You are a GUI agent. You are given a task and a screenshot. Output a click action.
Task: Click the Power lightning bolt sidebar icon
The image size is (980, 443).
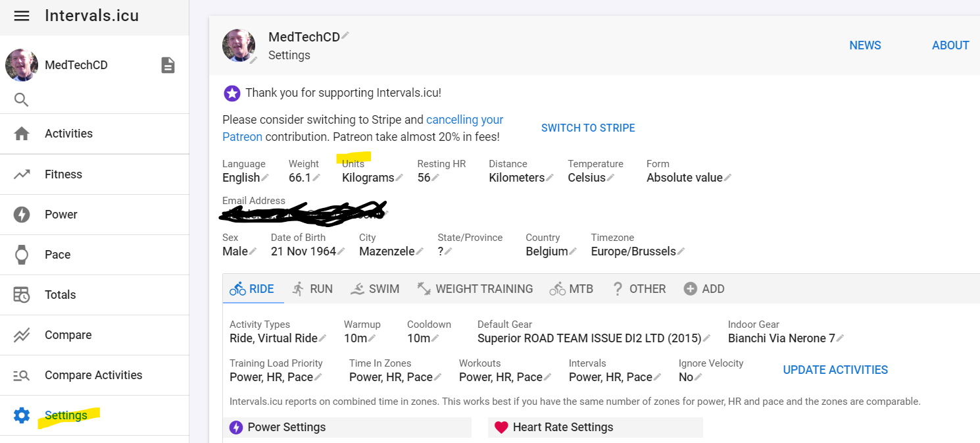click(x=22, y=215)
